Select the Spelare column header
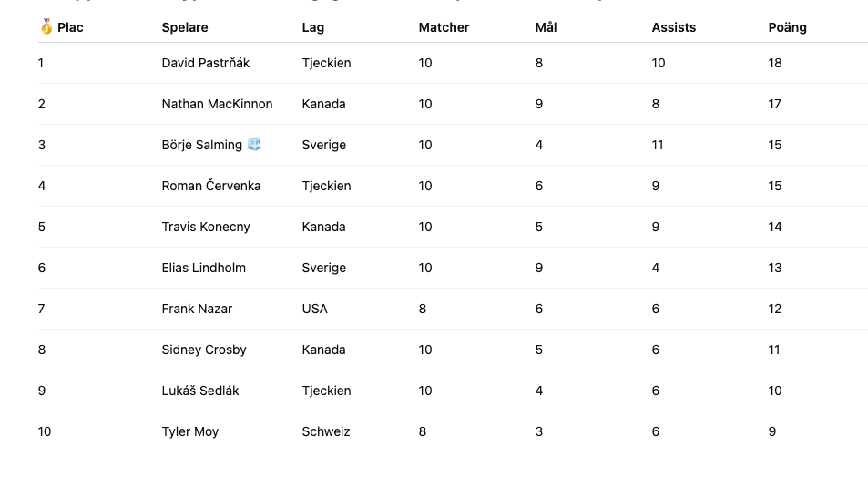Viewport: 868px width, 477px height. pos(185,27)
